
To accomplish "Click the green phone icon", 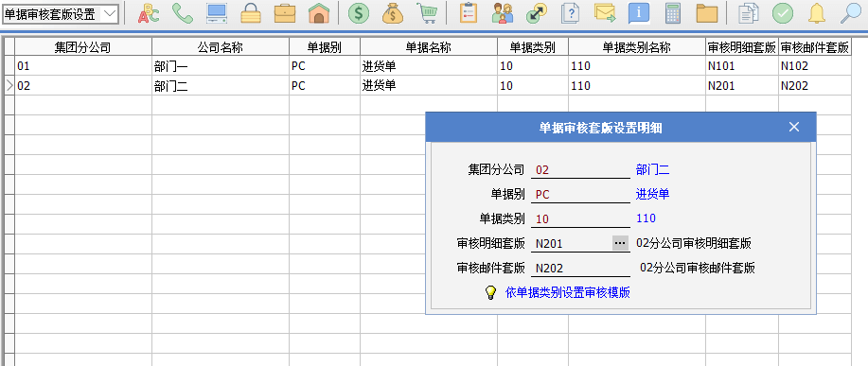I will tap(183, 13).
